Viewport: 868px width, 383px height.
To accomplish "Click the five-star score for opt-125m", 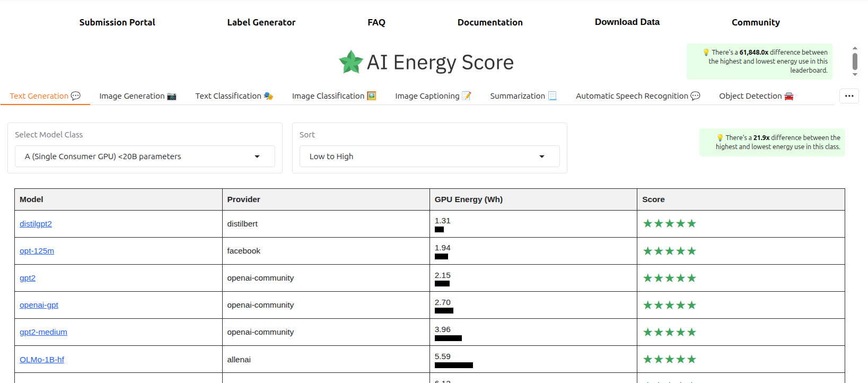I will click(669, 251).
